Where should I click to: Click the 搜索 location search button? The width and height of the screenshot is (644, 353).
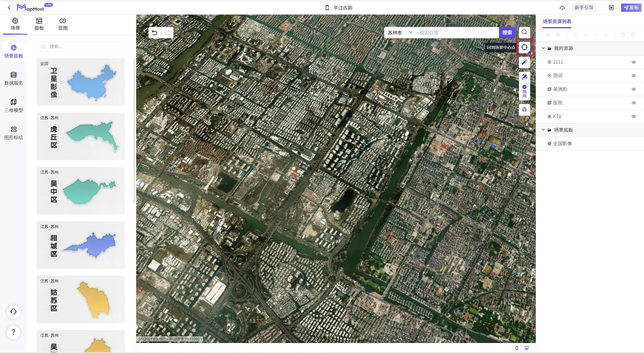coord(507,33)
